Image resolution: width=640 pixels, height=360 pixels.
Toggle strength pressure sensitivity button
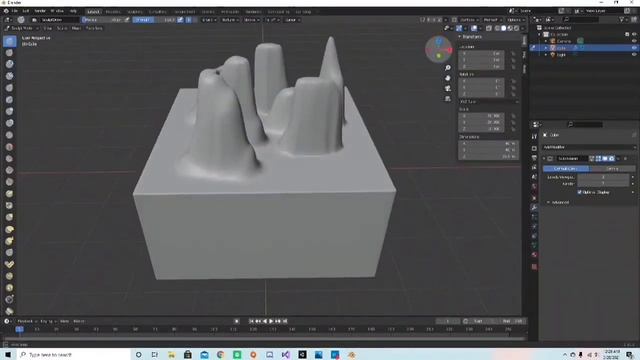point(180,20)
